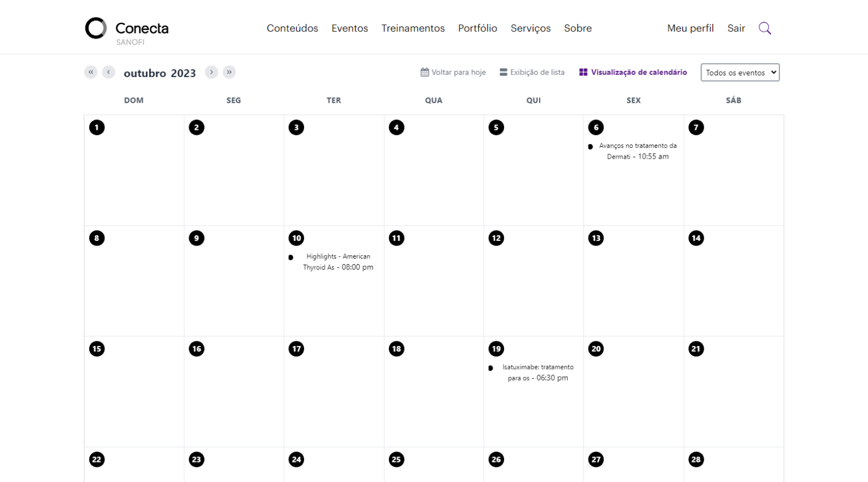Click calendar icon beside Voltar para hoje
The image size is (868, 482).
click(425, 72)
